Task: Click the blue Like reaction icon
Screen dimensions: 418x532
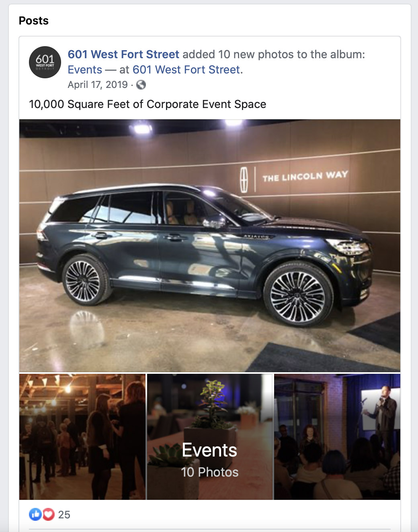Action: (x=35, y=514)
